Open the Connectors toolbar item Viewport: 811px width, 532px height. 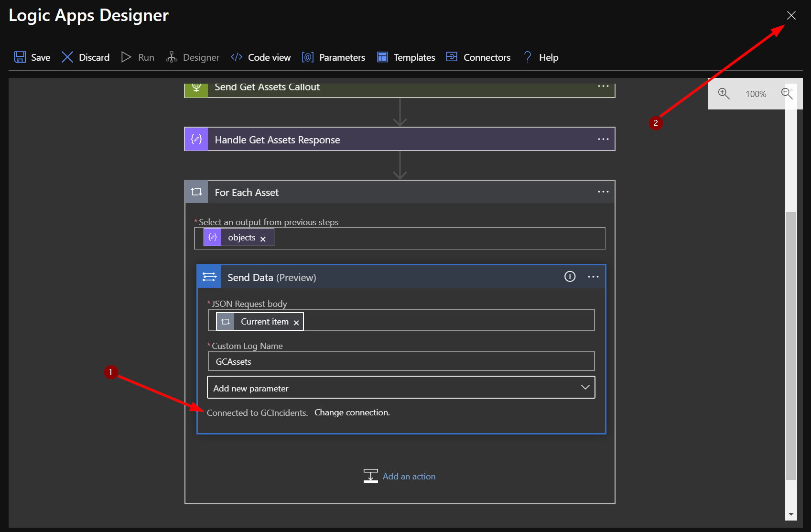coord(478,57)
